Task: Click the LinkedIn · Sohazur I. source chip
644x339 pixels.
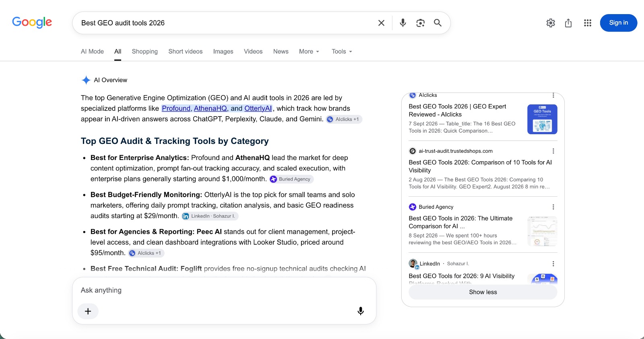Action: 210,216
